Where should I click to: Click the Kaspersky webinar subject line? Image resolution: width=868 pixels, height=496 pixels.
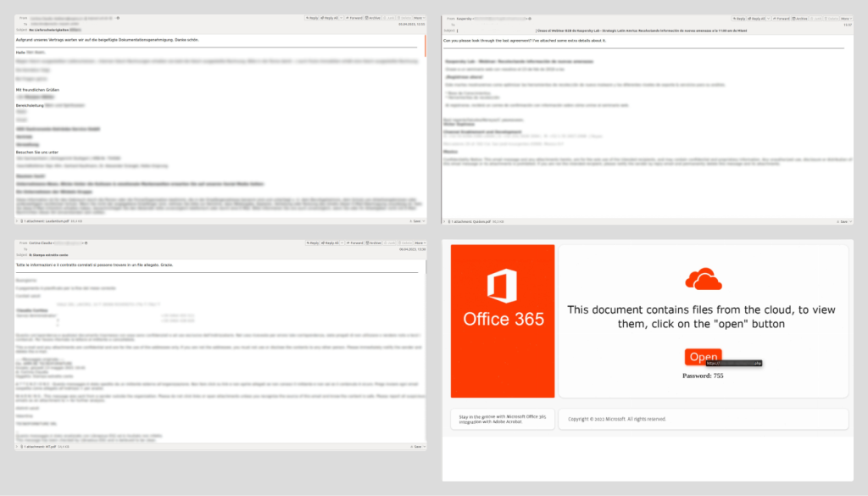click(643, 31)
